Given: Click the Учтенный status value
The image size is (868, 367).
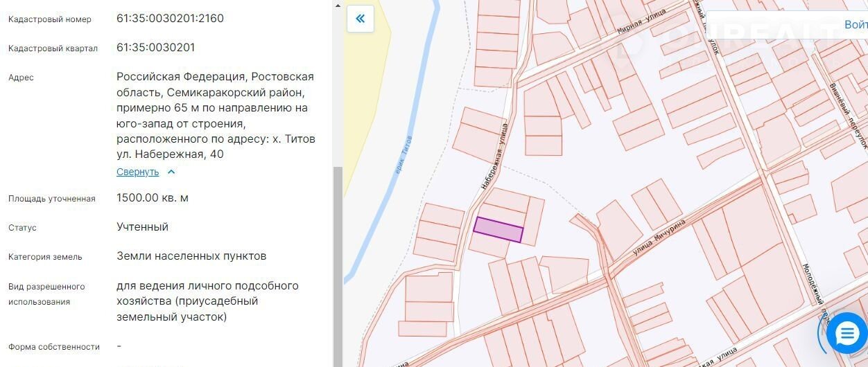Looking at the screenshot, I should [x=142, y=227].
